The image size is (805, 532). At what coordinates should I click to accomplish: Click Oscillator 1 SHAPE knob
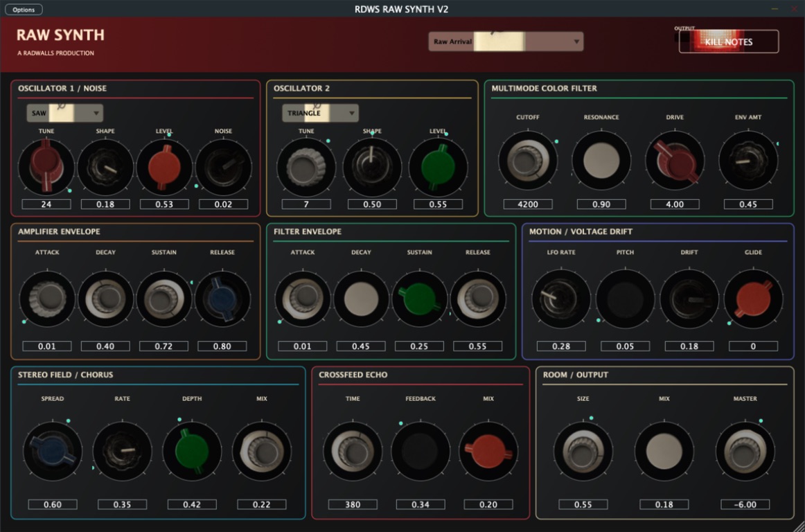pos(105,167)
